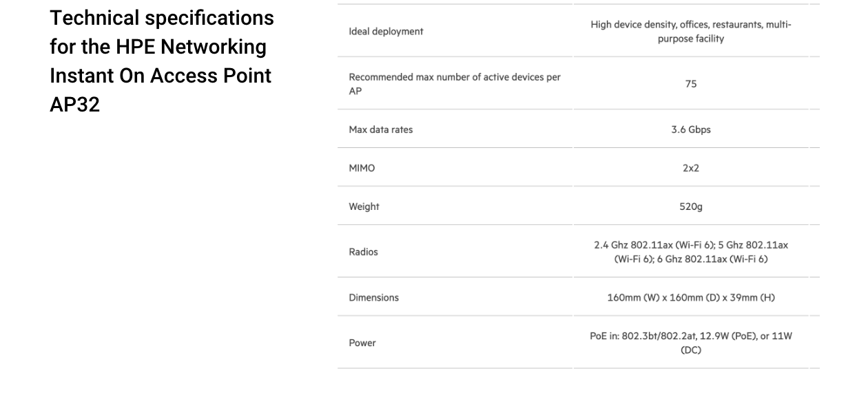The image size is (868, 413).
Task: Select the "Power" row label
Action: tap(362, 343)
